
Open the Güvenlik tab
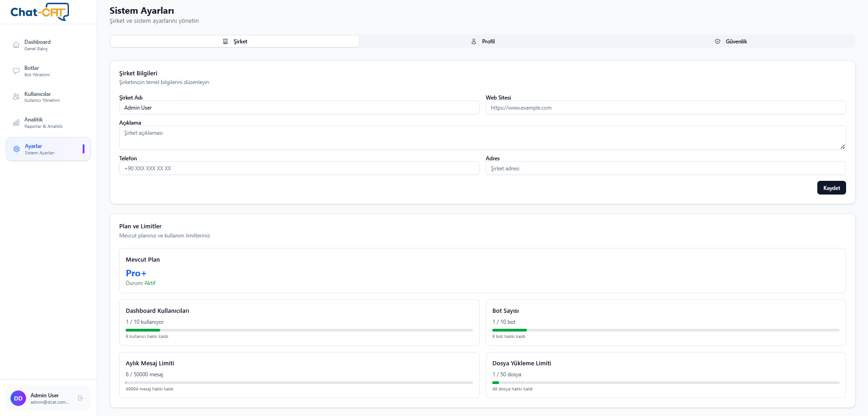pos(731,42)
